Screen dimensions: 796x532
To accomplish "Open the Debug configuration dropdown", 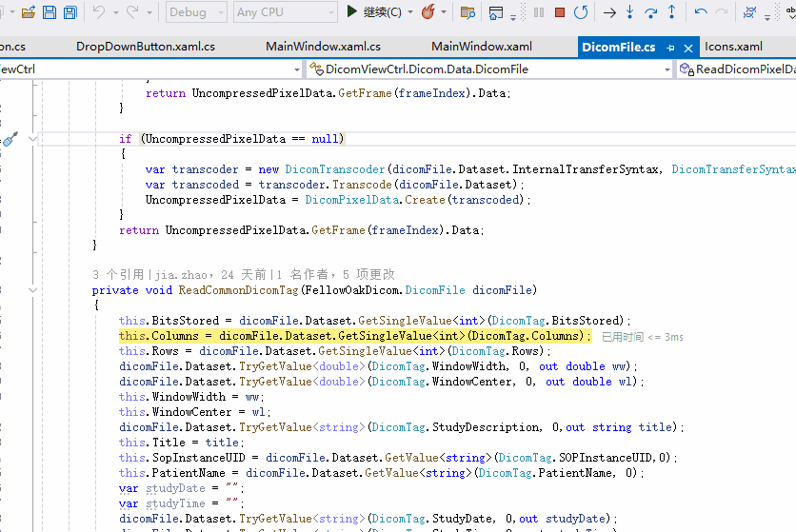I will (x=196, y=12).
